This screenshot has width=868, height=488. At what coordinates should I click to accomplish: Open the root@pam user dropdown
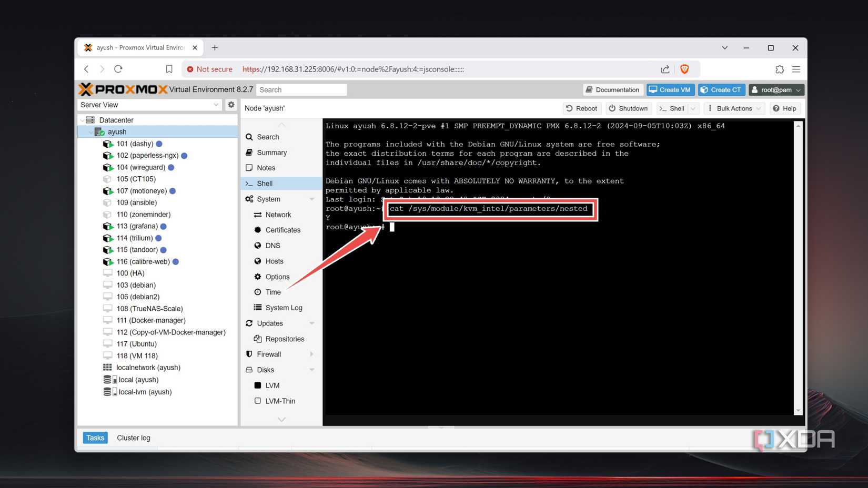[x=776, y=90]
